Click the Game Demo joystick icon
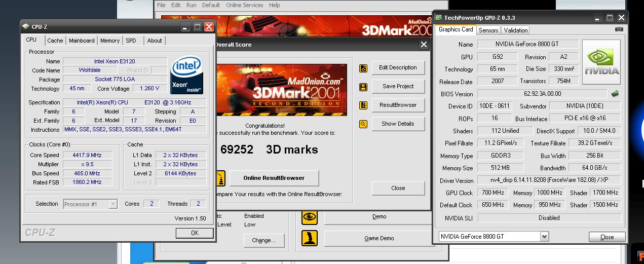This screenshot has height=264, width=644. 310,238
